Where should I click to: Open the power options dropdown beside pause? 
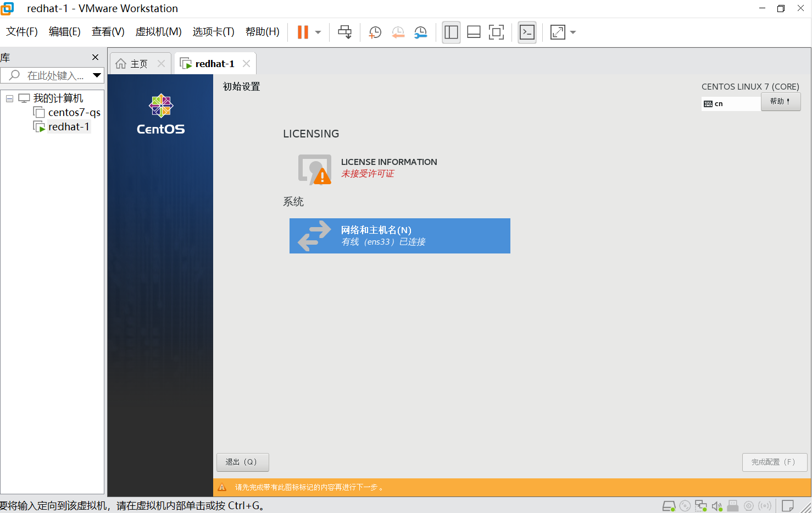(318, 32)
